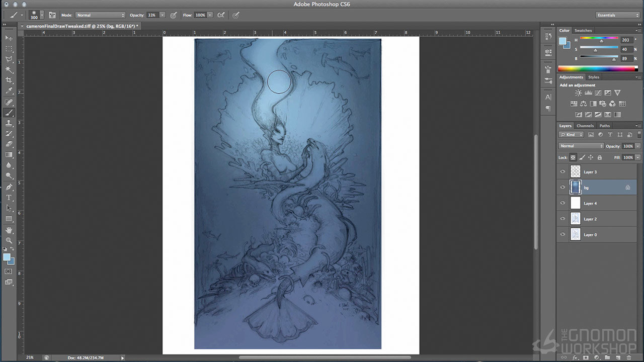This screenshot has height=362, width=644.
Task: Open brush Opacity dropdown arrow
Action: tap(163, 15)
